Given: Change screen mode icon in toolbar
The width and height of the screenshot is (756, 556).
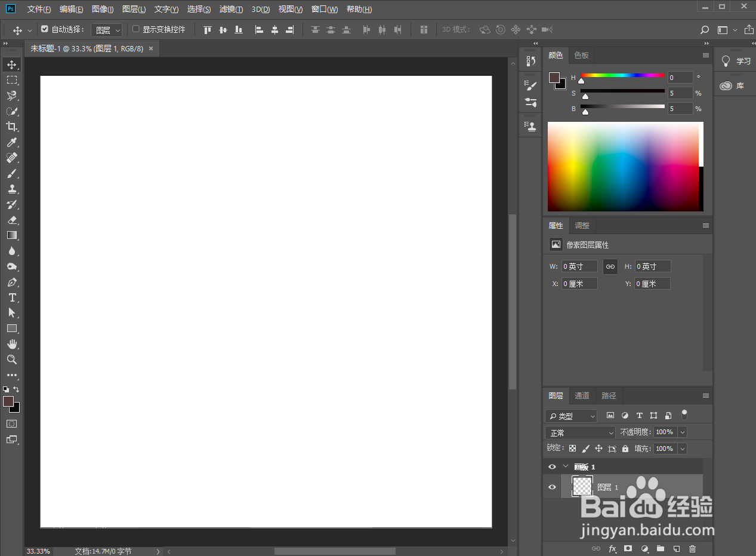Looking at the screenshot, I should click(12, 440).
